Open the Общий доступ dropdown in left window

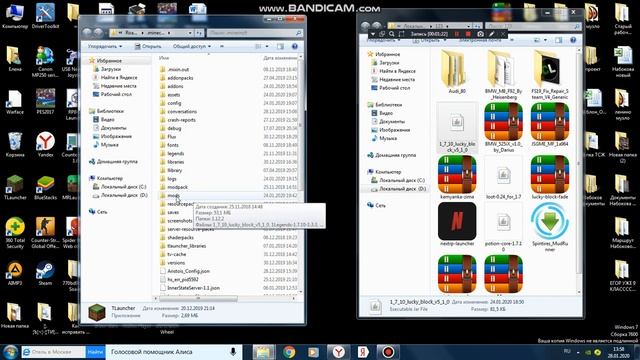192,47
